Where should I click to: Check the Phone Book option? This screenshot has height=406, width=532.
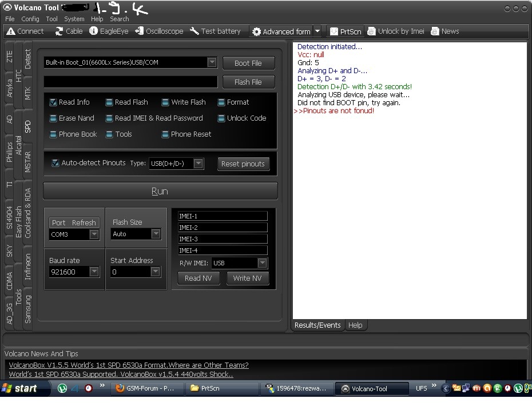pyautogui.click(x=53, y=134)
